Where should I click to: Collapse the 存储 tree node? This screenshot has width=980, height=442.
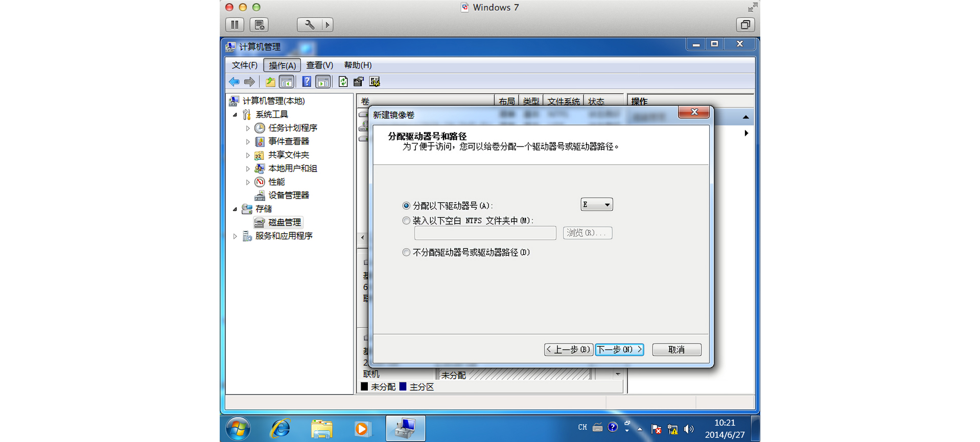click(235, 209)
